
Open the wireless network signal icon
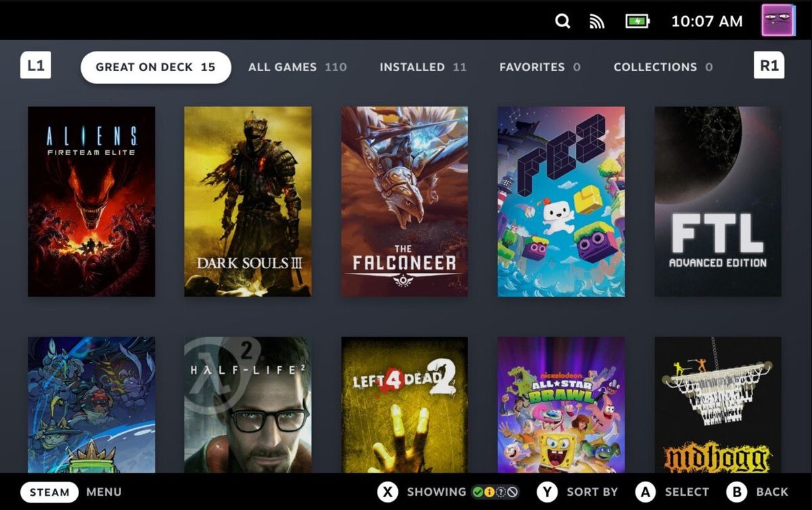pos(597,22)
